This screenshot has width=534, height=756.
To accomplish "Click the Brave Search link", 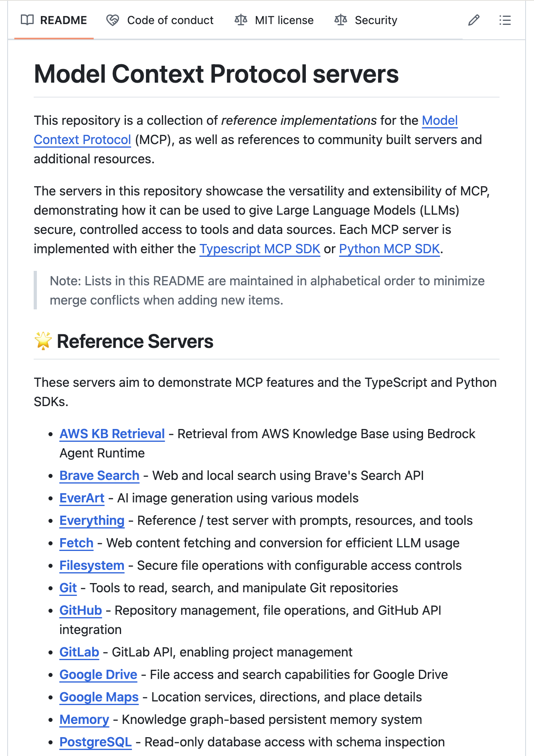I will point(99,476).
